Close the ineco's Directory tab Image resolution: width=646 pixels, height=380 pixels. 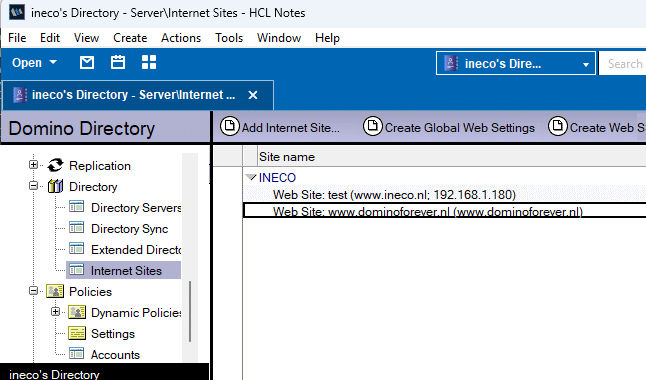tap(253, 95)
